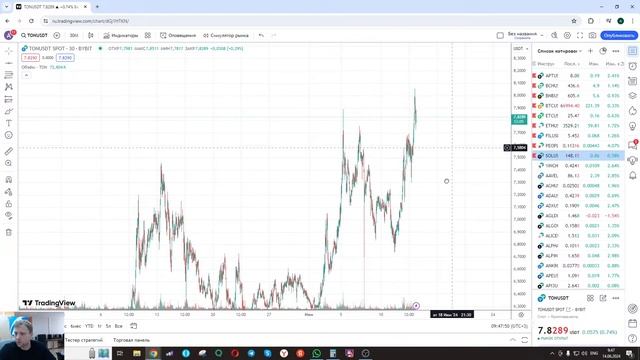The height and width of the screenshot is (360, 640).
Task: Select APTUSDT row in watchlist
Action: (x=578, y=76)
